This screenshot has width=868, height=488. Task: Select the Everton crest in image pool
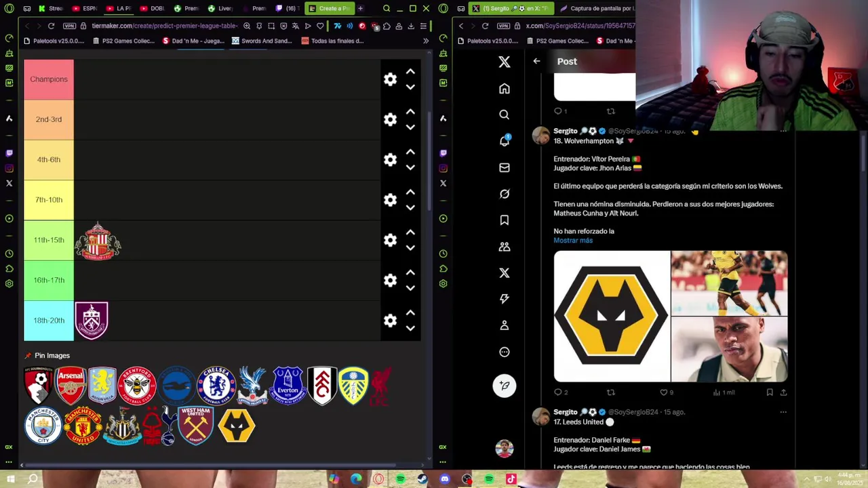pos(288,386)
